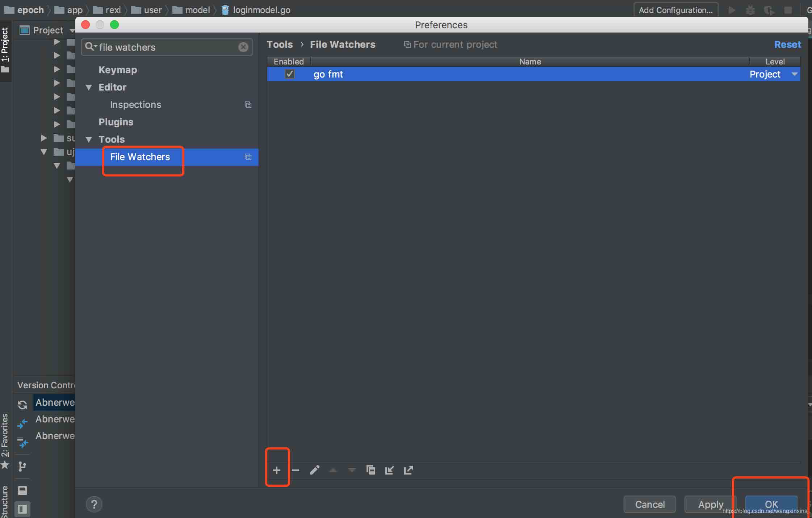Click the move watcher up arrow icon
This screenshot has height=518, width=812.
click(x=334, y=470)
